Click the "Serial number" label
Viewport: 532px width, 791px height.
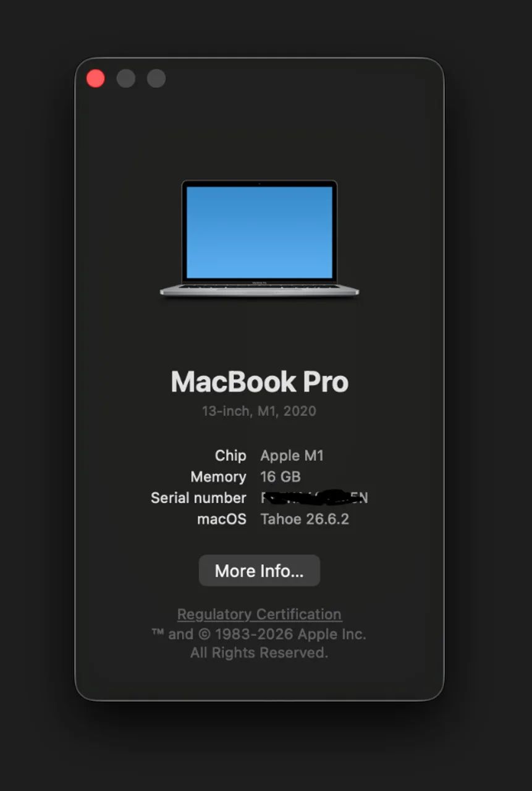pyautogui.click(x=198, y=497)
